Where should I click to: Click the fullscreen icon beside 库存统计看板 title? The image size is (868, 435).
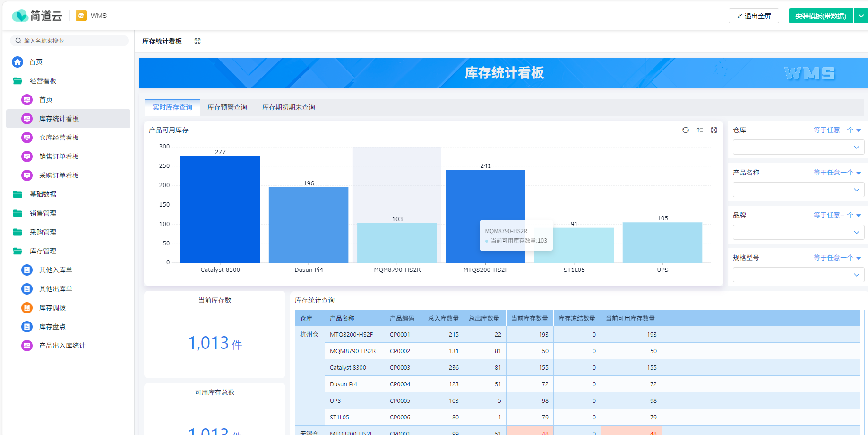(x=197, y=41)
